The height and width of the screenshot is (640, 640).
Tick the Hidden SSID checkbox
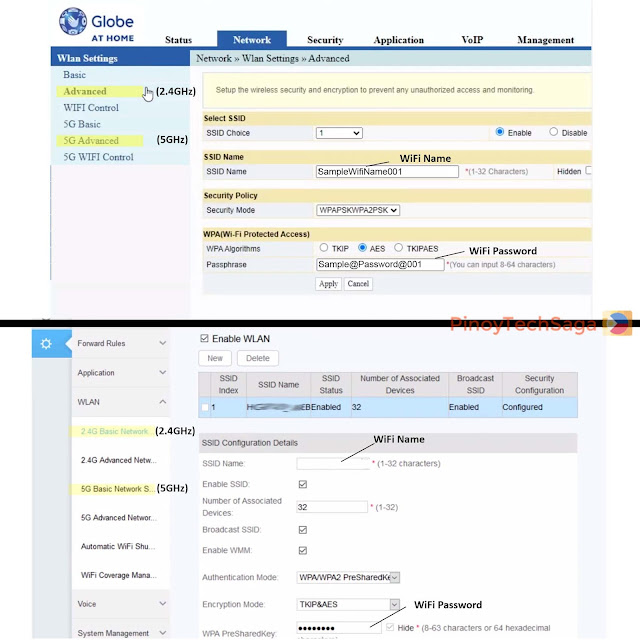tap(589, 171)
